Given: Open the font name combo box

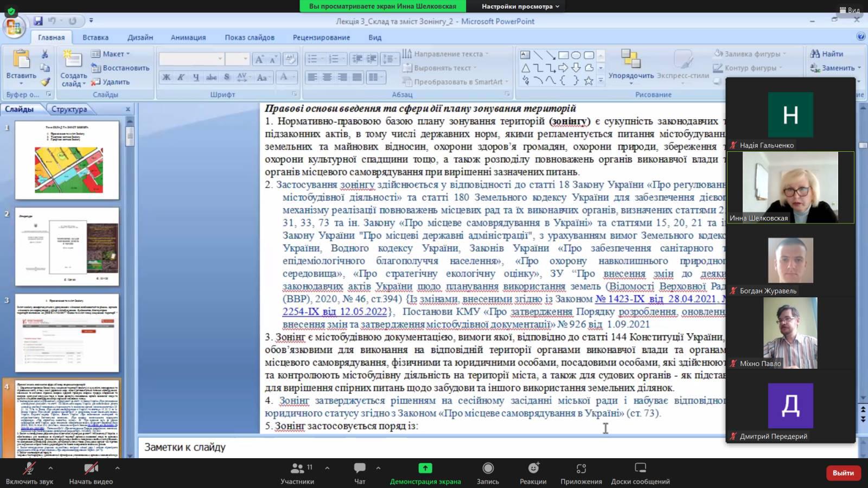Looking at the screenshot, I should coord(192,59).
